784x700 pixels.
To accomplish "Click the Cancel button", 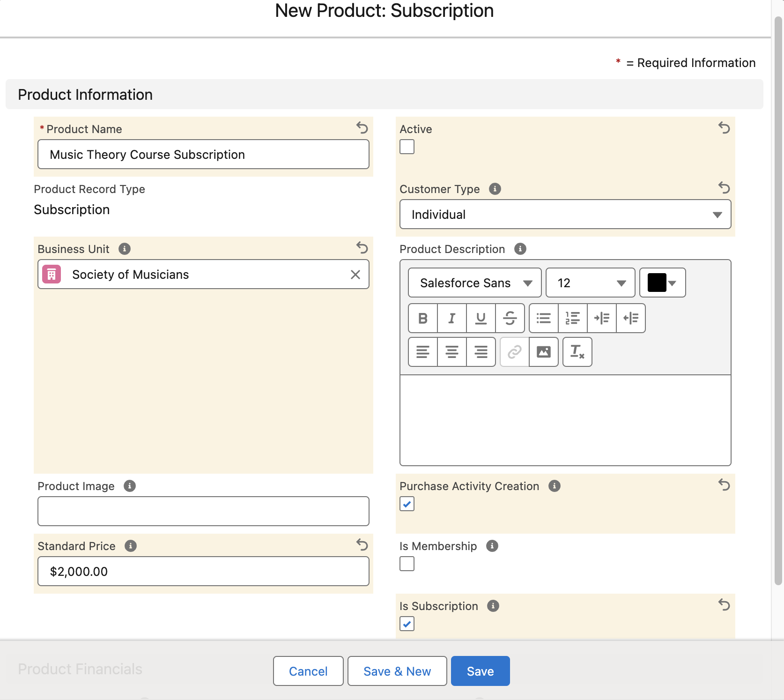I will click(308, 671).
